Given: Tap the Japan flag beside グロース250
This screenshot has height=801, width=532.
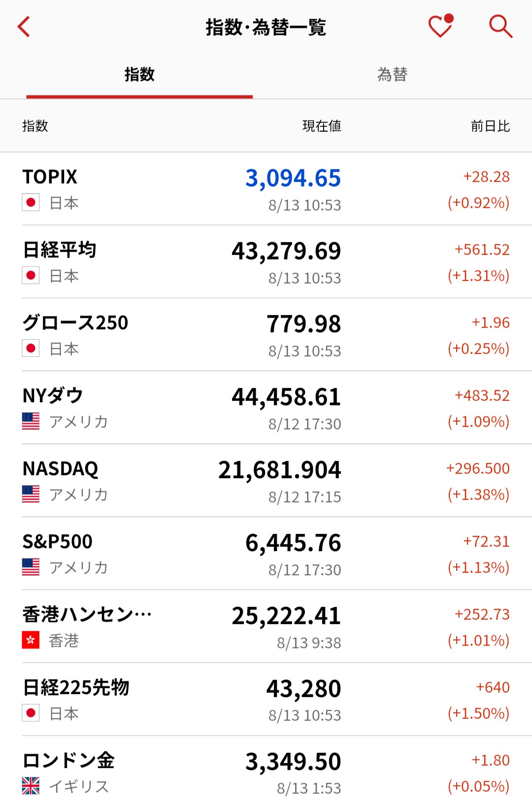Looking at the screenshot, I should tap(31, 349).
